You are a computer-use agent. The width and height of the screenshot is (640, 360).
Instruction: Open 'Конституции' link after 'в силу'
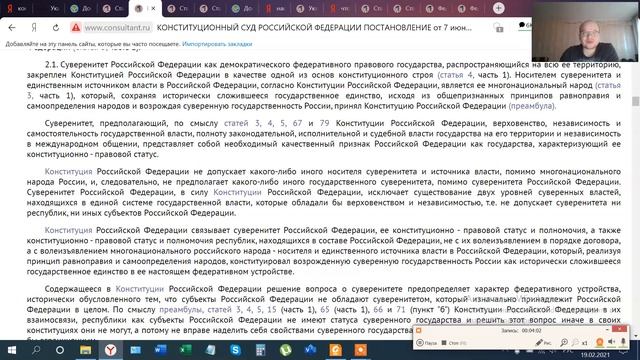click(238, 192)
